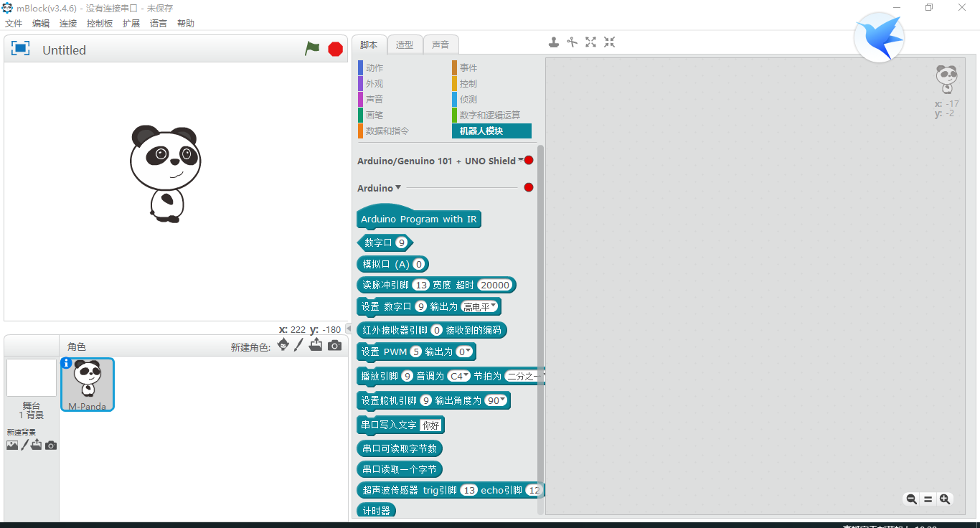
Task: Click the blue bird floating icon
Action: pos(879,37)
